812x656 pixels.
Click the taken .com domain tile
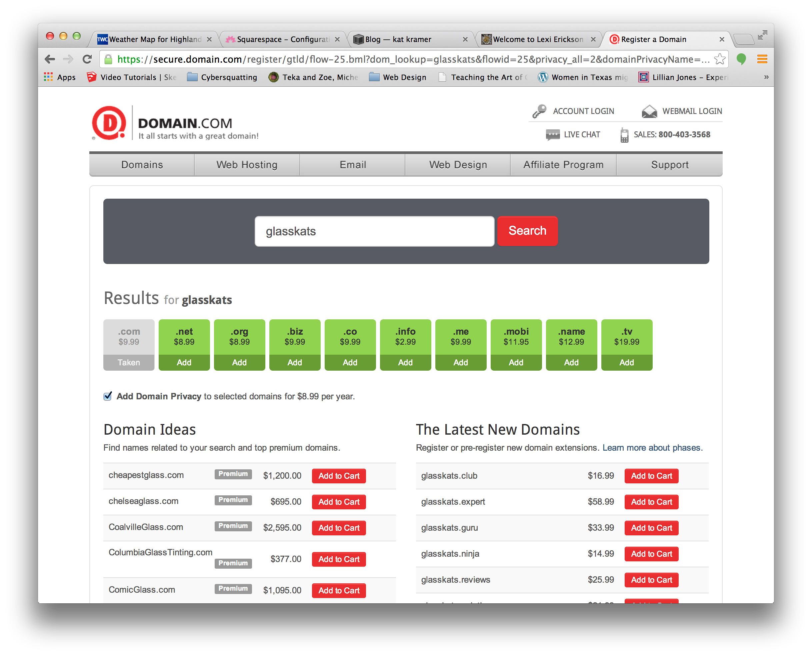click(x=129, y=345)
